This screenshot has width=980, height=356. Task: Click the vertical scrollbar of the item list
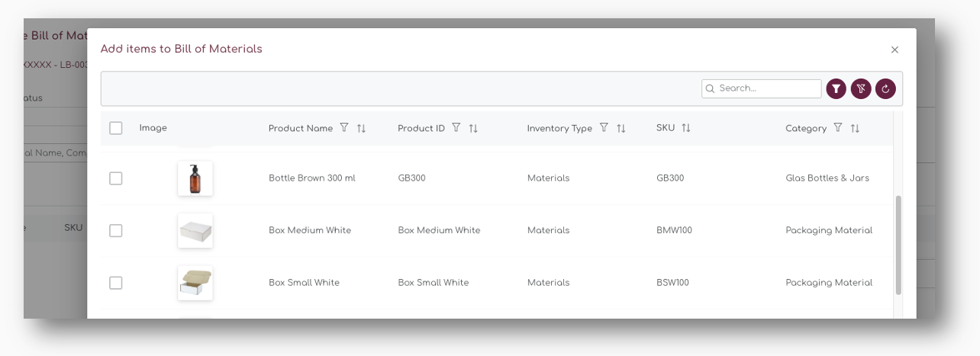[898, 244]
